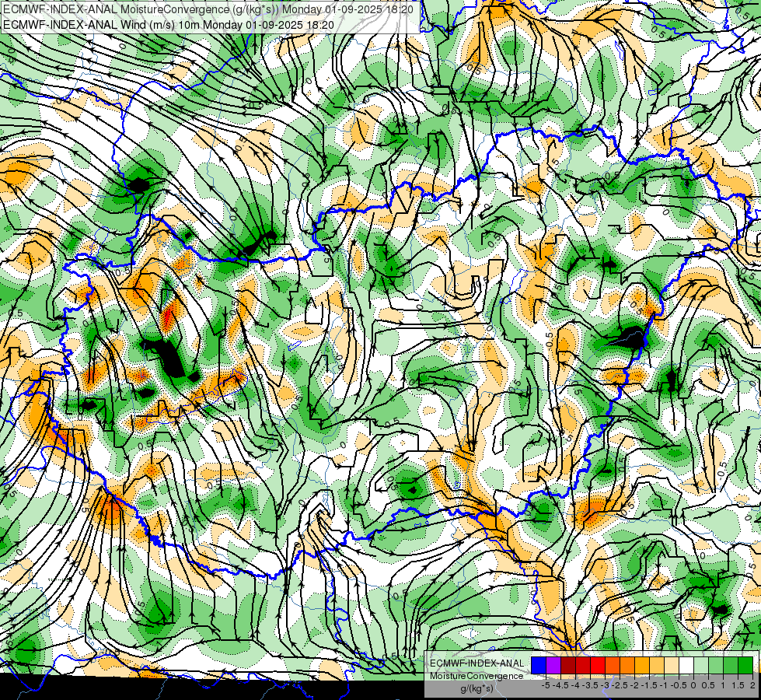Click the light orange swatch between -1.5 and -1
Screen dimensions: 761x700
pyautogui.click(x=657, y=666)
